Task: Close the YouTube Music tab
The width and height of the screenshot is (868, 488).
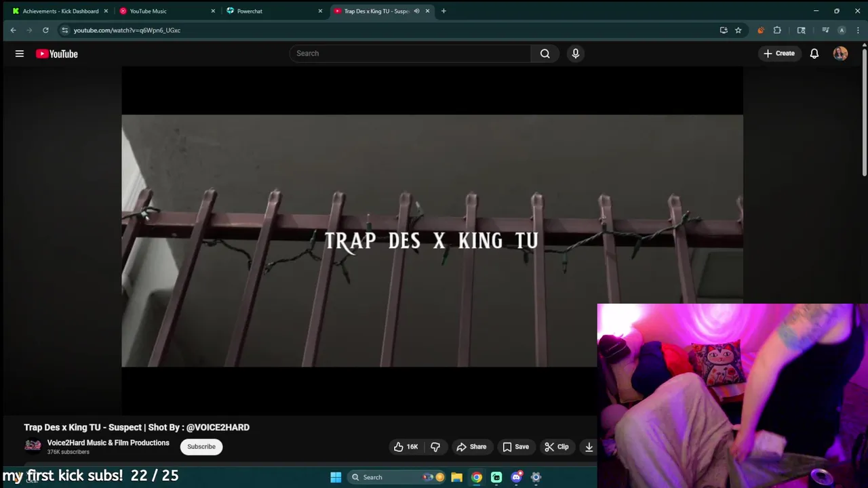Action: 213,11
